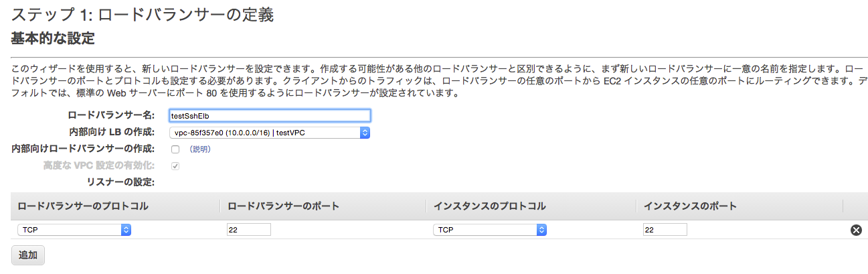Click the ステップ 1: ロードバランサーの定義 heading
Viewport: 868px width, 274px height.
pyautogui.click(x=143, y=15)
